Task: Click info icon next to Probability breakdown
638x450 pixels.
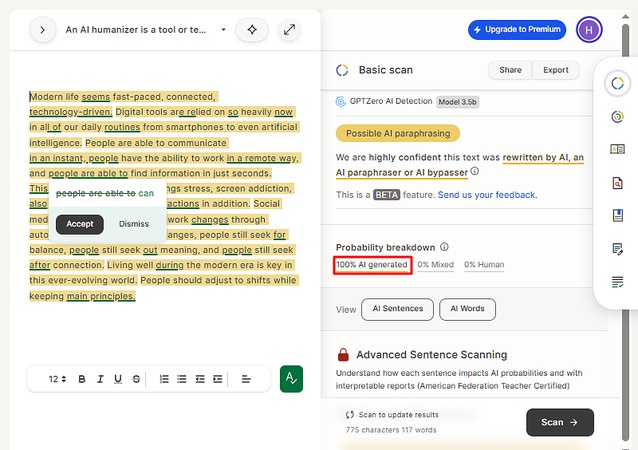Action: (444, 247)
